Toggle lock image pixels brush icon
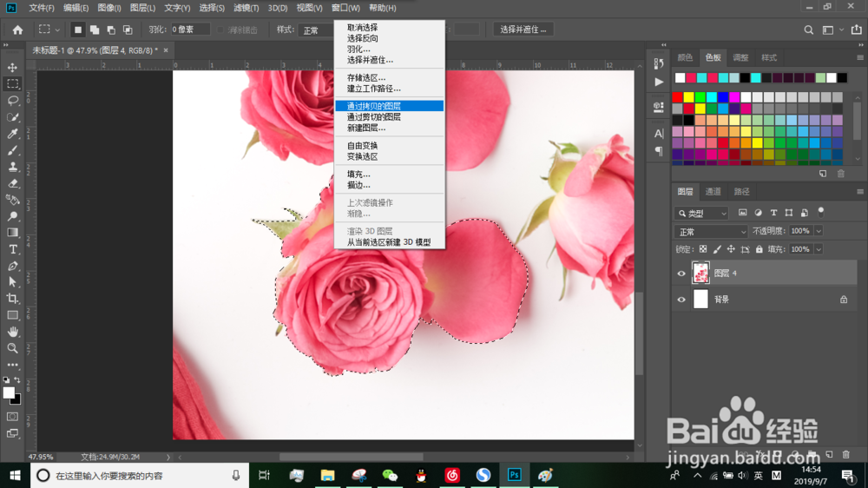 pos(717,249)
